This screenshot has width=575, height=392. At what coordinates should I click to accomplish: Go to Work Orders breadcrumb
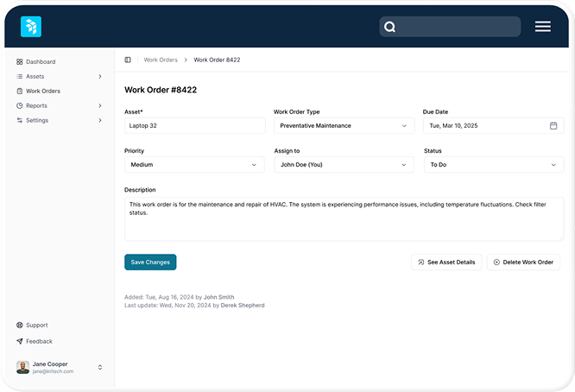pos(161,60)
